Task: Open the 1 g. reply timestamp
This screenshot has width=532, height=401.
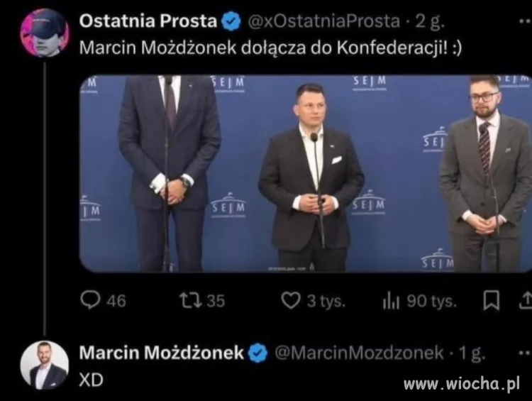Action: (472, 353)
